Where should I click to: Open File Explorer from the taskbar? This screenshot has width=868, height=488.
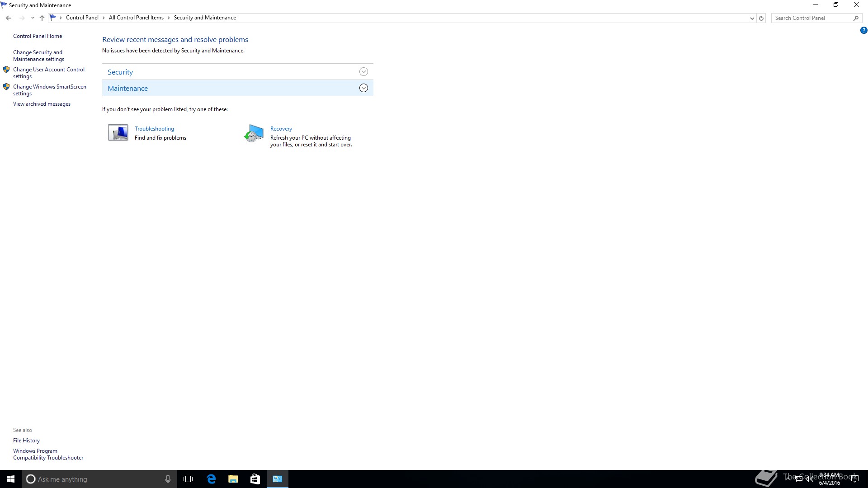click(233, 479)
